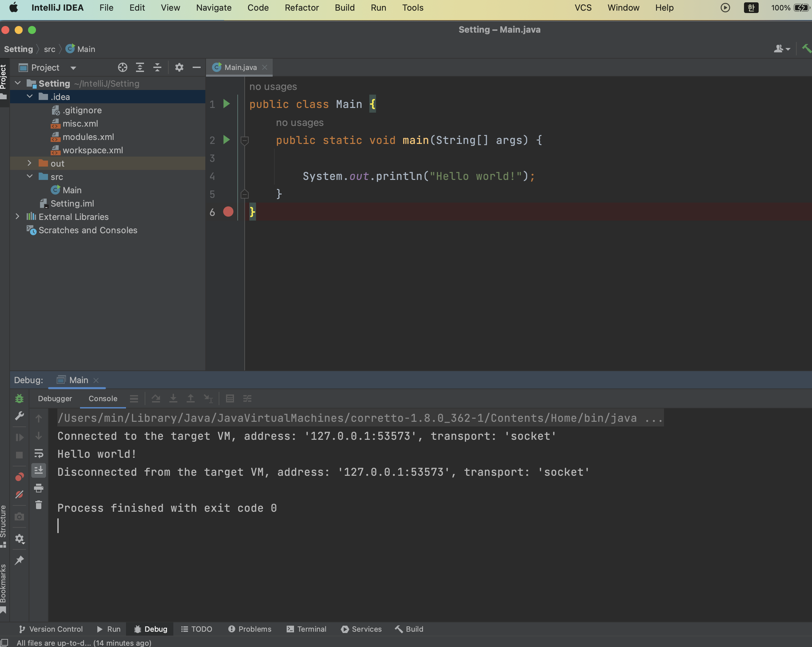Image resolution: width=812 pixels, height=647 pixels.
Task: Open the Project view dropdown
Action: [x=73, y=68]
